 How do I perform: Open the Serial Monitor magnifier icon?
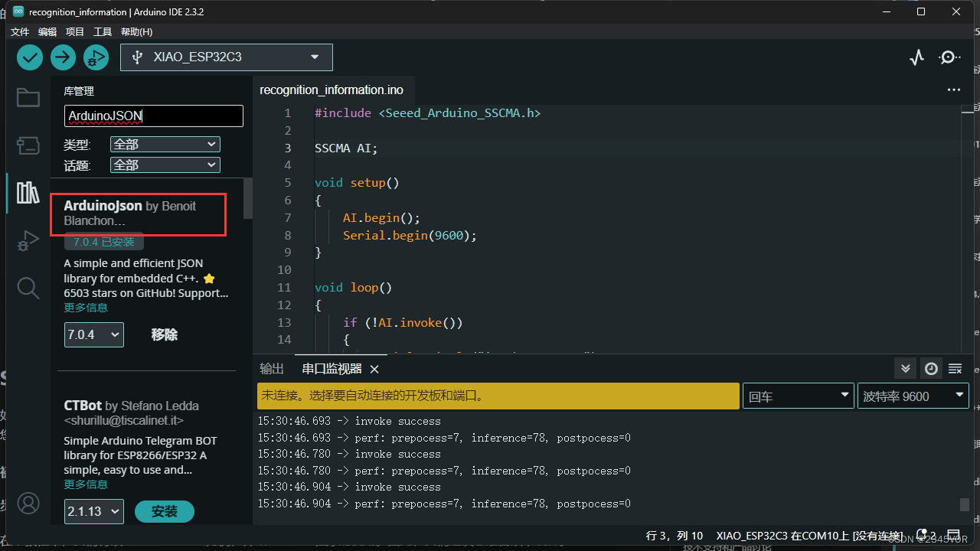(950, 57)
